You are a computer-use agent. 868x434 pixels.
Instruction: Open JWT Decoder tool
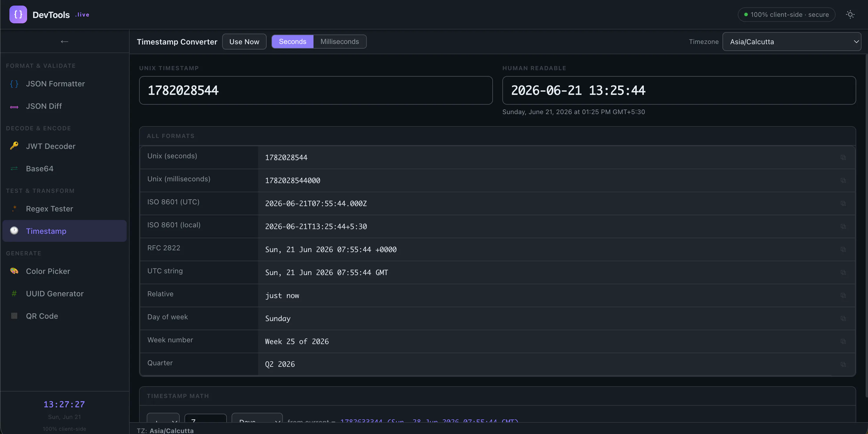click(64, 146)
